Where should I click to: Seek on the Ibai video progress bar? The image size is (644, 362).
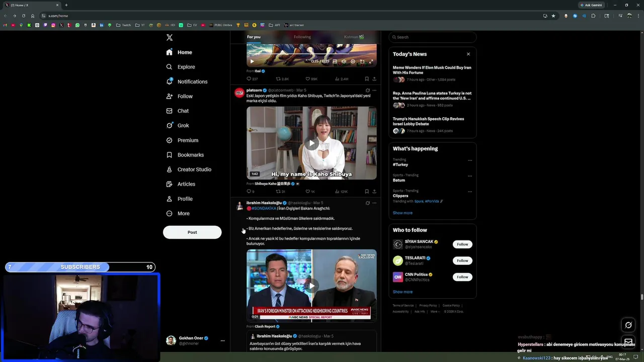click(311, 55)
